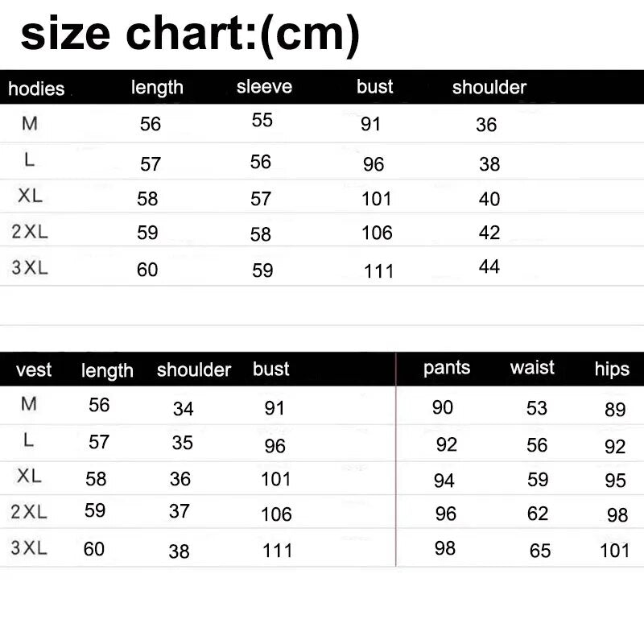This screenshot has height=644, width=644.
Task: Click hoodies 3XL shoulder value 44
Action: tap(489, 266)
